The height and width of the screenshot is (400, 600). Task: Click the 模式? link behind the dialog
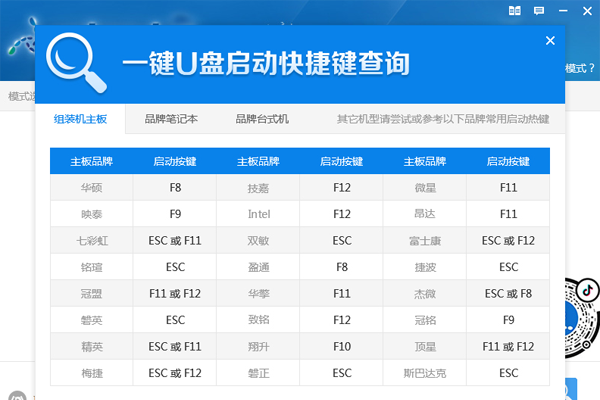[x=580, y=69]
